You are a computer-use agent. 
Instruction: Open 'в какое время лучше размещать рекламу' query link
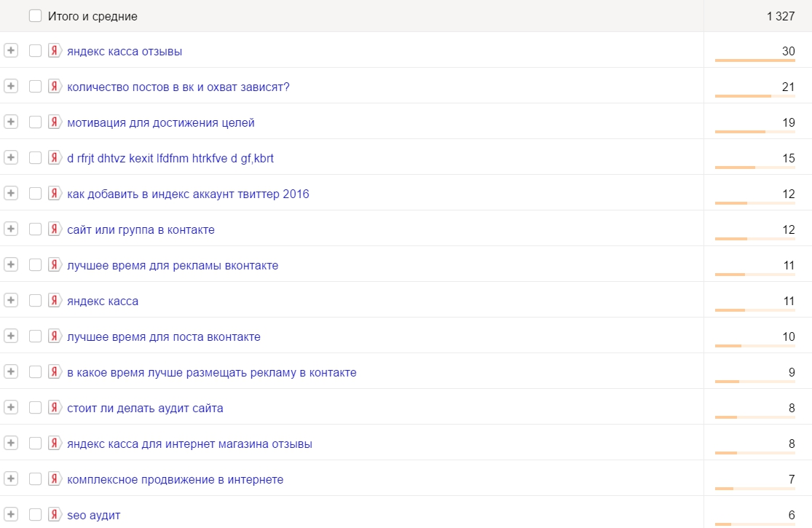coord(211,373)
